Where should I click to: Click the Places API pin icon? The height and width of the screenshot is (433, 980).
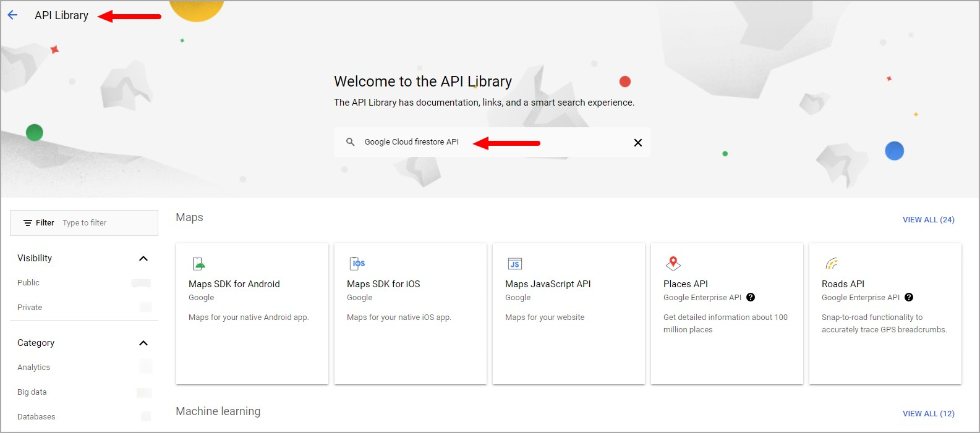[x=673, y=264]
